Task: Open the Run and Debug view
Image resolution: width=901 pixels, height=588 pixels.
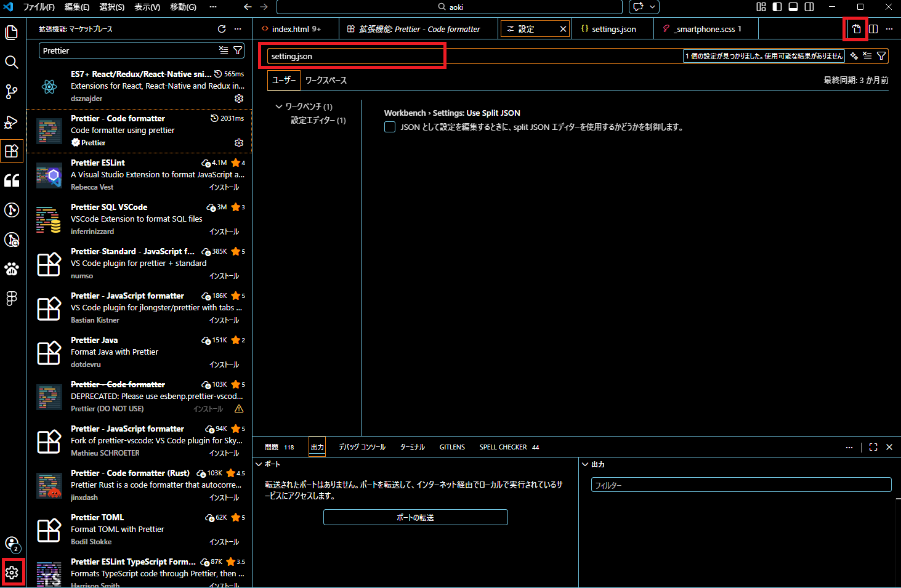Action: [12, 121]
